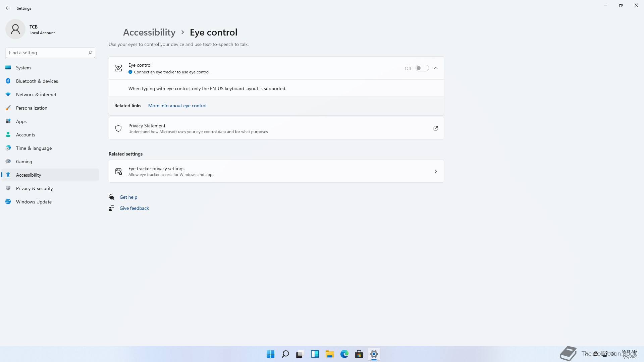Screen dimensions: 644x362
Task: Open the Privacy Statement row
Action: coord(276,128)
